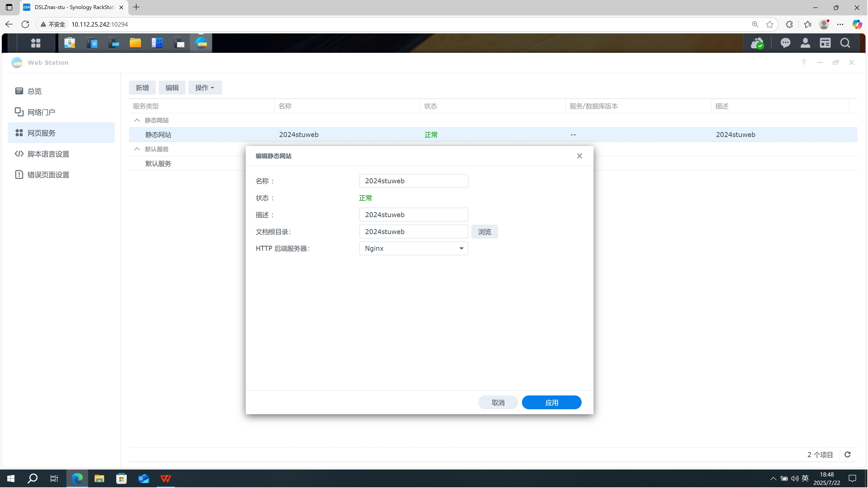Click 取消 in the dialog
Image resolution: width=868 pixels, height=488 pixels.
point(498,402)
